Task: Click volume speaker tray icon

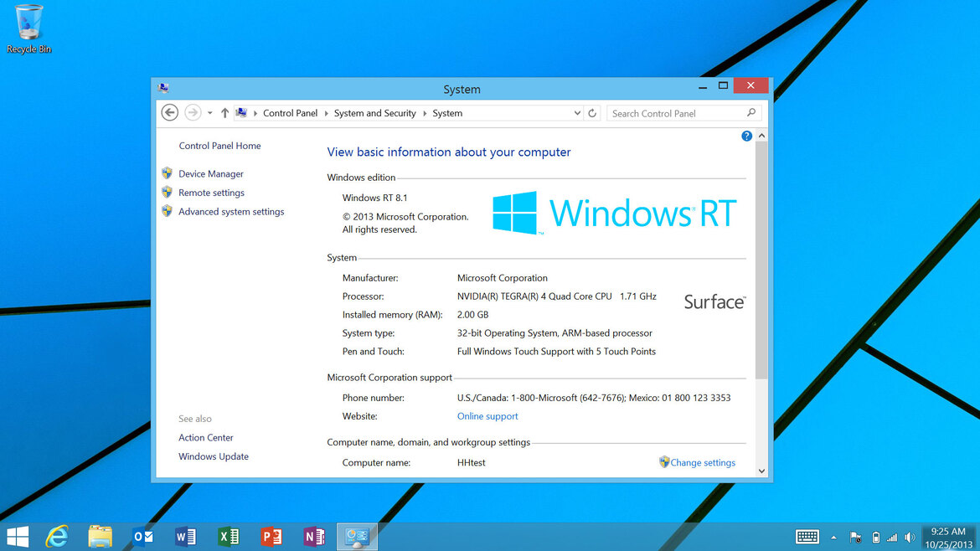Action: click(910, 538)
